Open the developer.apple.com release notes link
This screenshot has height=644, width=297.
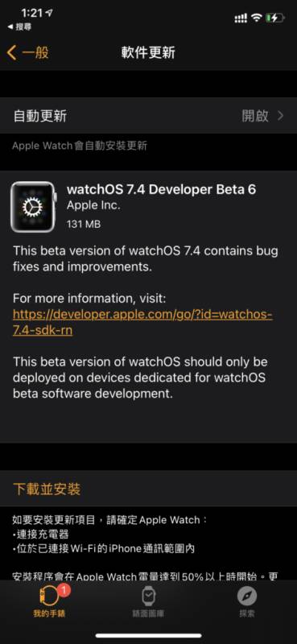pyautogui.click(x=142, y=323)
